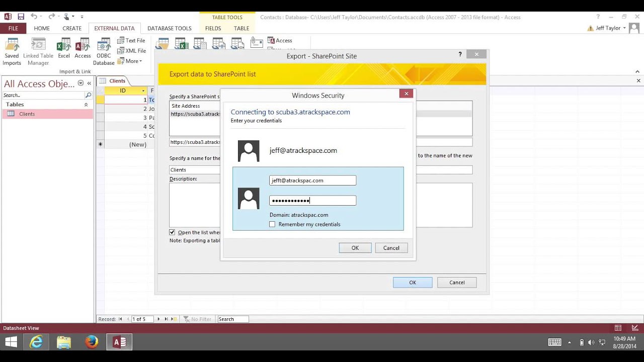Open File Explorer from the taskbar
The image size is (644, 362).
tap(64, 342)
